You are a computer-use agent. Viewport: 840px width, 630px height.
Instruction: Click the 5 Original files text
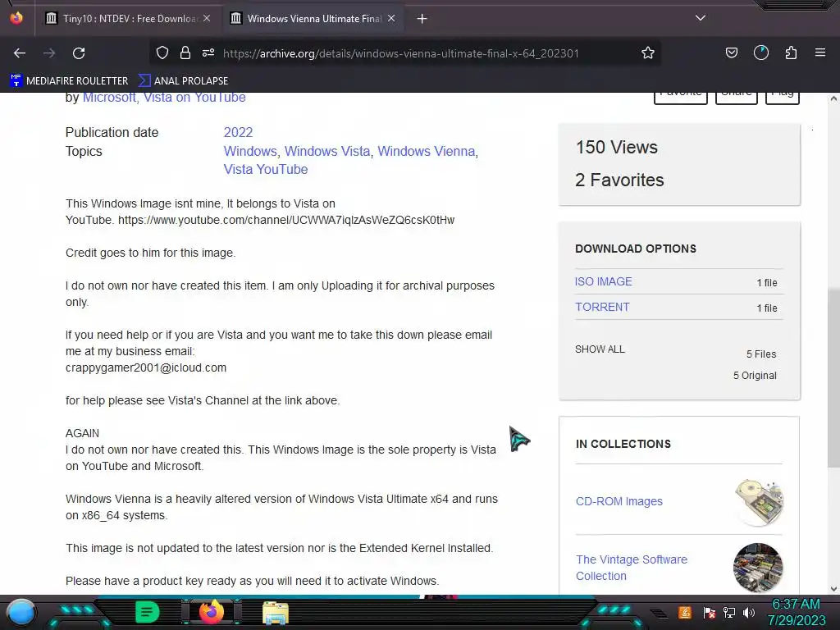755,376
